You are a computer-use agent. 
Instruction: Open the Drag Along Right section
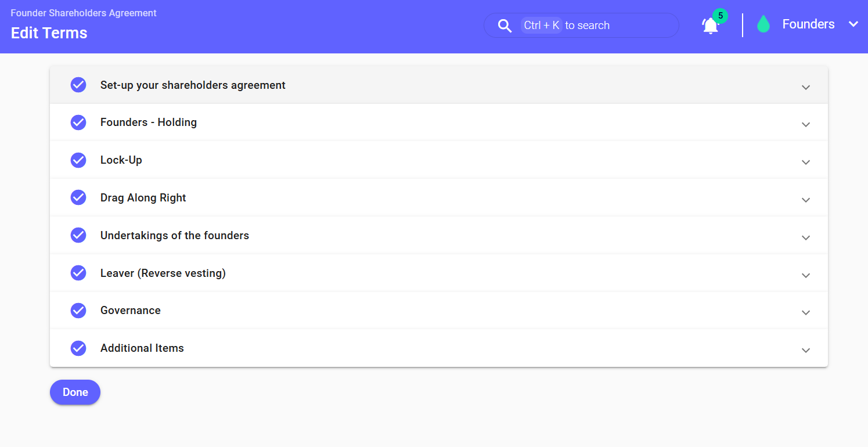point(143,198)
